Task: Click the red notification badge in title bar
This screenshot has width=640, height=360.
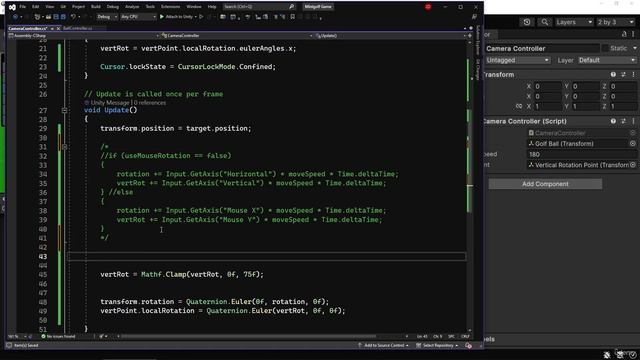Action: tap(428, 7)
